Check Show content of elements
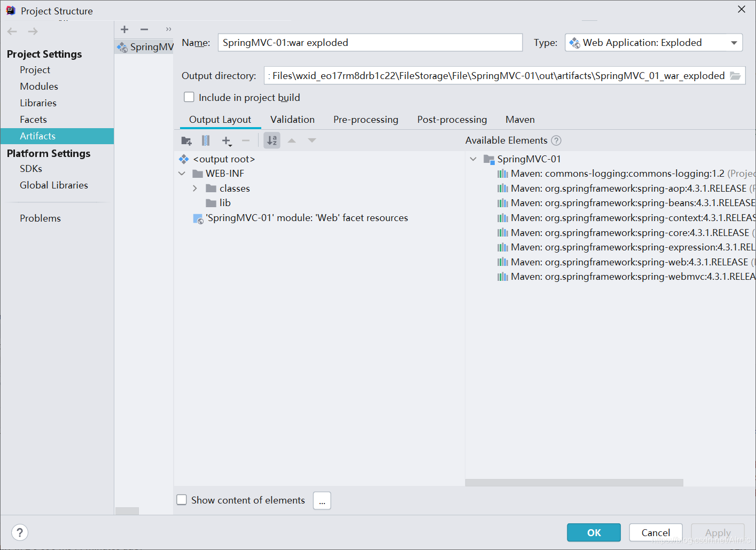This screenshot has height=550, width=756. tap(182, 499)
